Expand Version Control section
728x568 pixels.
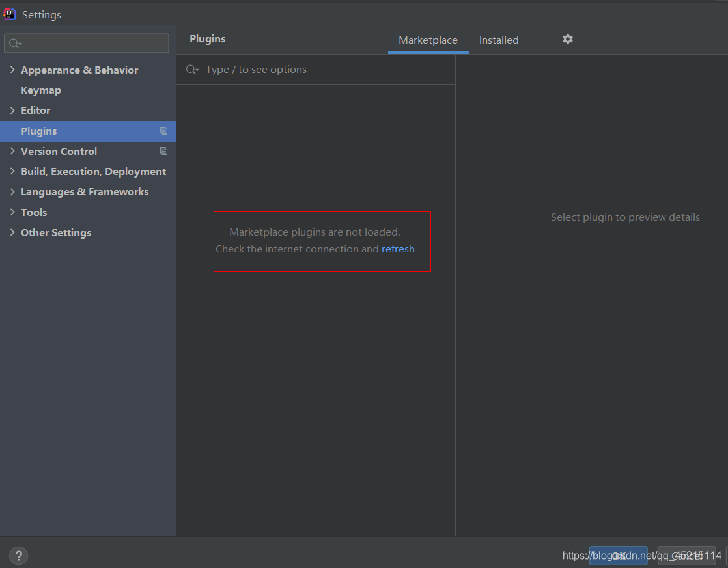[x=12, y=152]
